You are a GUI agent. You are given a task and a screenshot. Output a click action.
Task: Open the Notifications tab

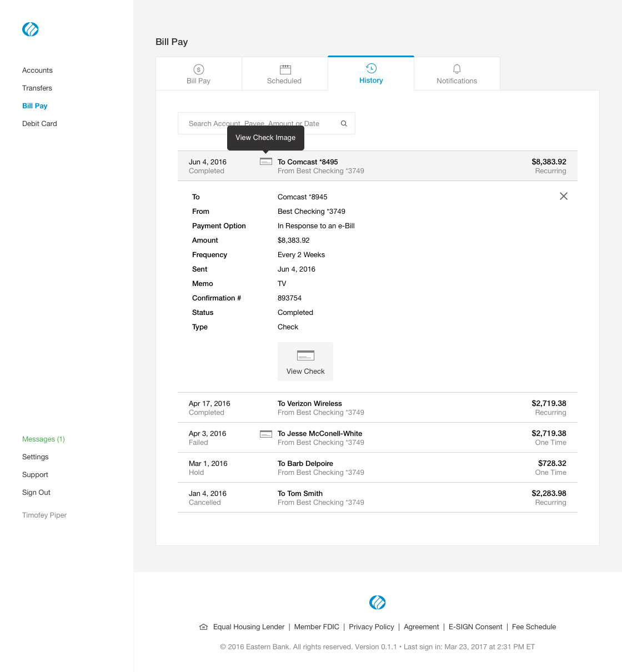click(457, 73)
